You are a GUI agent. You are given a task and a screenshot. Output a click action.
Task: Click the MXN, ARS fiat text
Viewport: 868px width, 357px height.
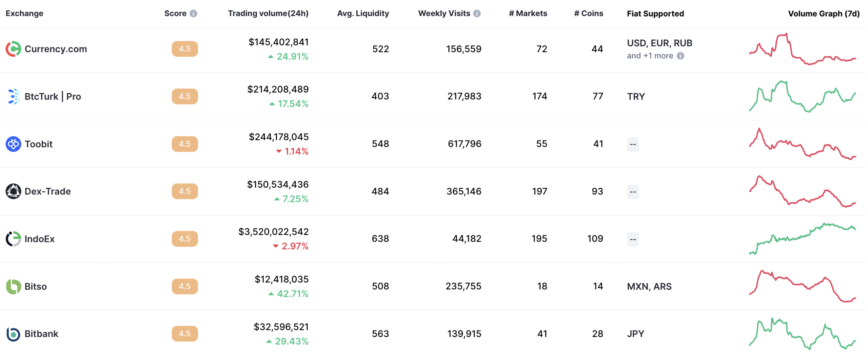click(x=649, y=286)
